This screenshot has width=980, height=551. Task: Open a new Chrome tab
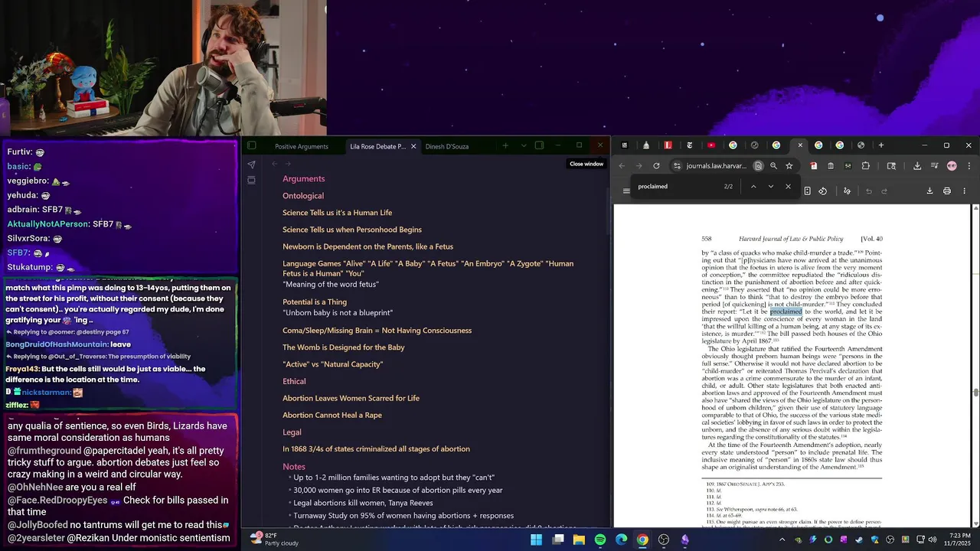tap(880, 145)
